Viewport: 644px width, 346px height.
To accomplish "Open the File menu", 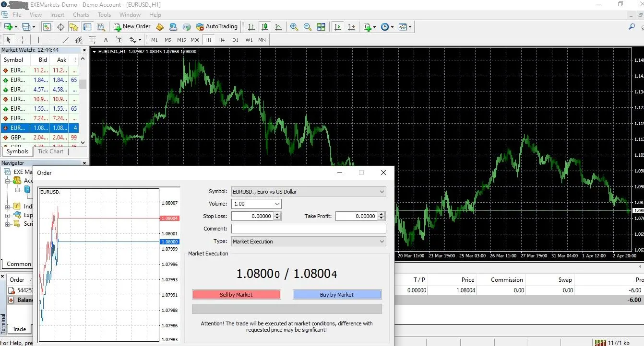I will (17, 15).
